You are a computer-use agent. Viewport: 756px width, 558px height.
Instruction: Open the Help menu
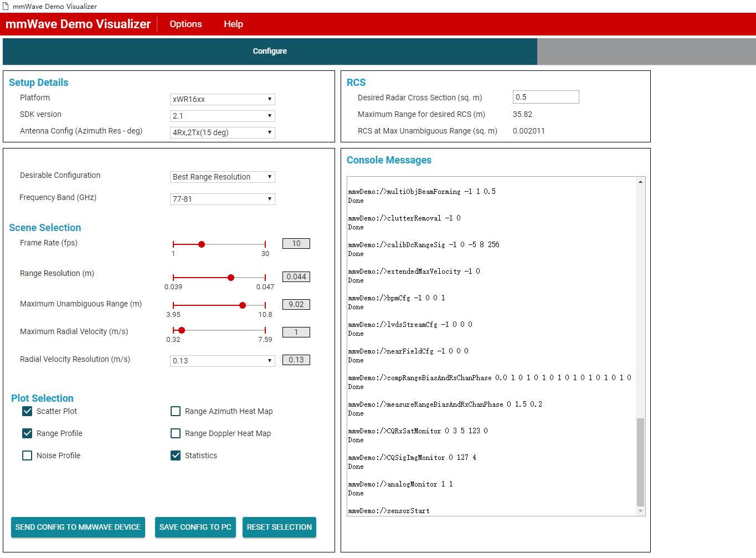tap(233, 24)
